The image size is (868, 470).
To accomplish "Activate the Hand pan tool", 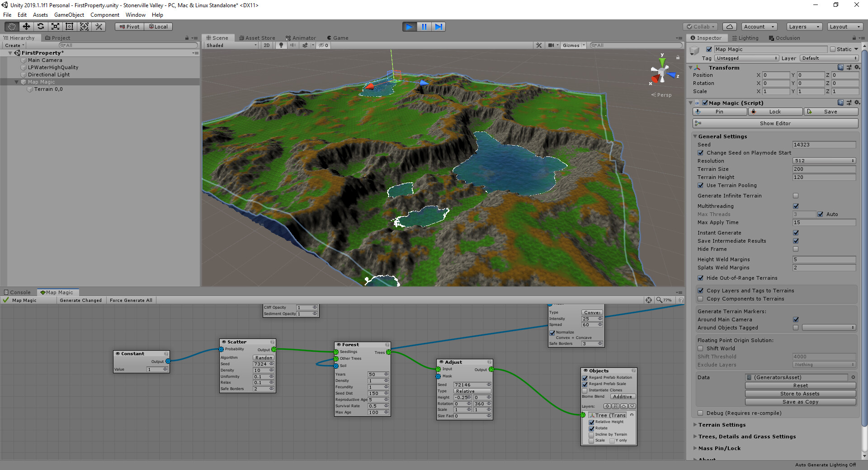I will click(x=11, y=26).
